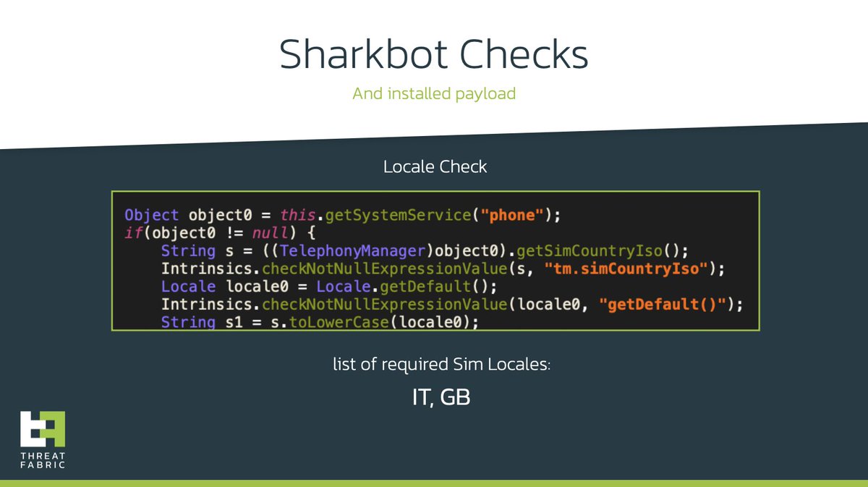Viewport: 868px width, 487px height.
Task: Select the 's.toLowerCase(locale0)' code line
Action: (x=320, y=322)
